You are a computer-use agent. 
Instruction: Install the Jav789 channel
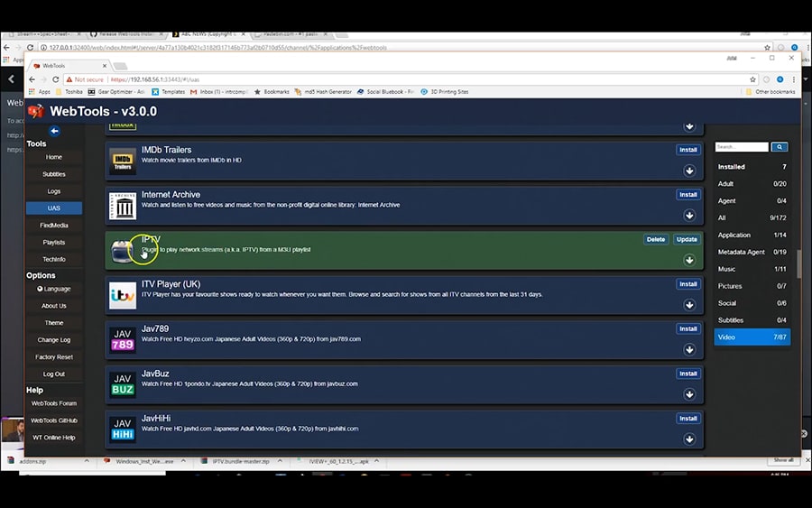(x=688, y=328)
